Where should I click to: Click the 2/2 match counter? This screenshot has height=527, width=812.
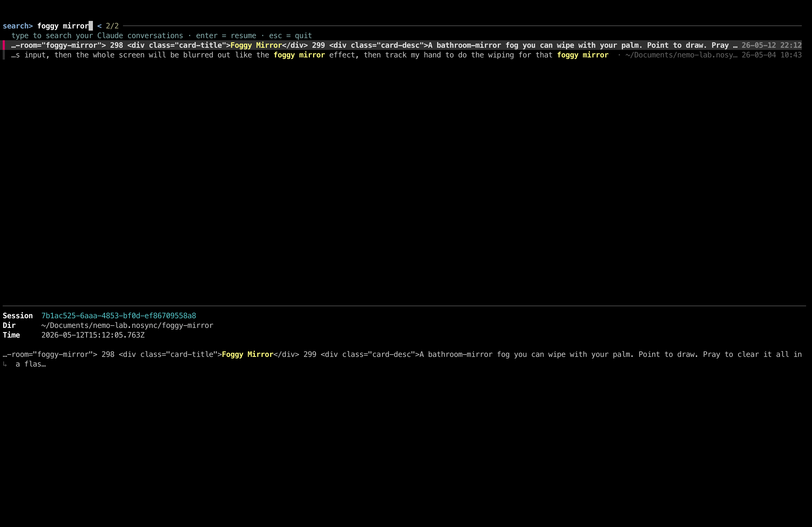[x=112, y=26]
